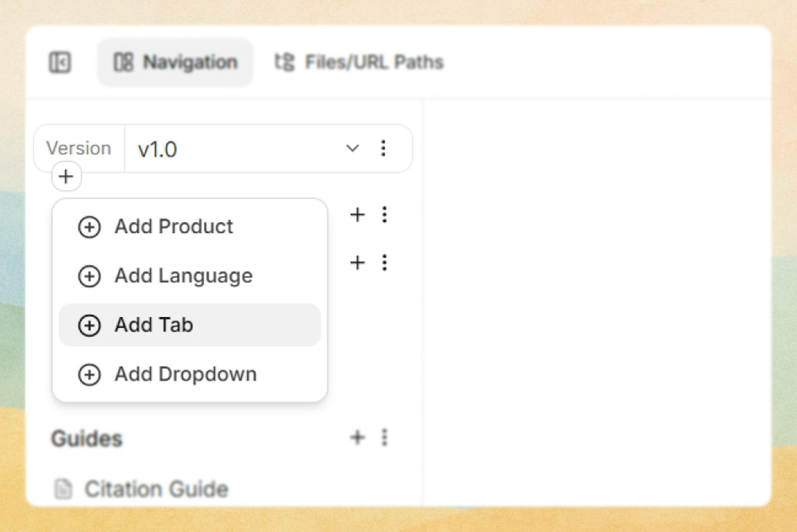This screenshot has height=532, width=797.
Task: Open the kebab menu next to Guides
Action: tap(384, 438)
